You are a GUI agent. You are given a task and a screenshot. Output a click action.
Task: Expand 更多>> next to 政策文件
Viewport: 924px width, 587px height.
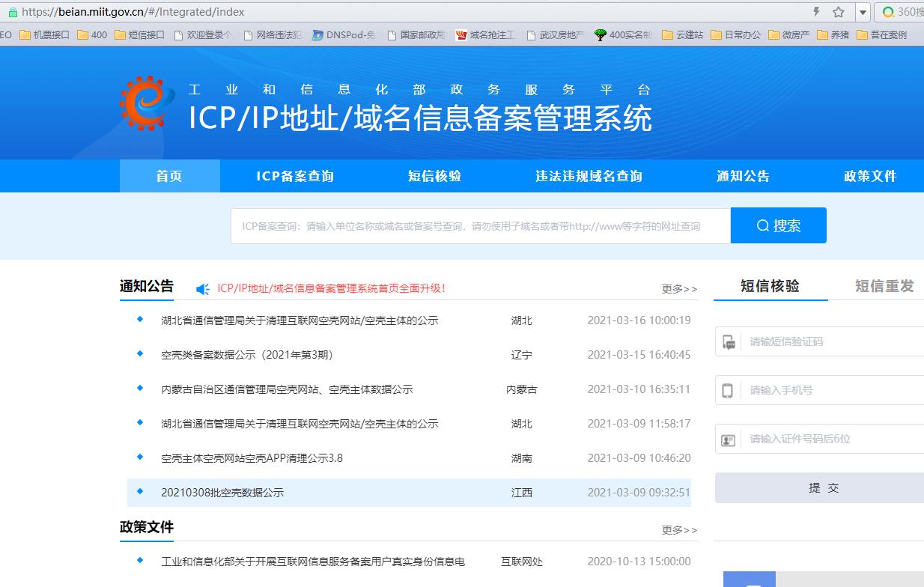click(678, 530)
